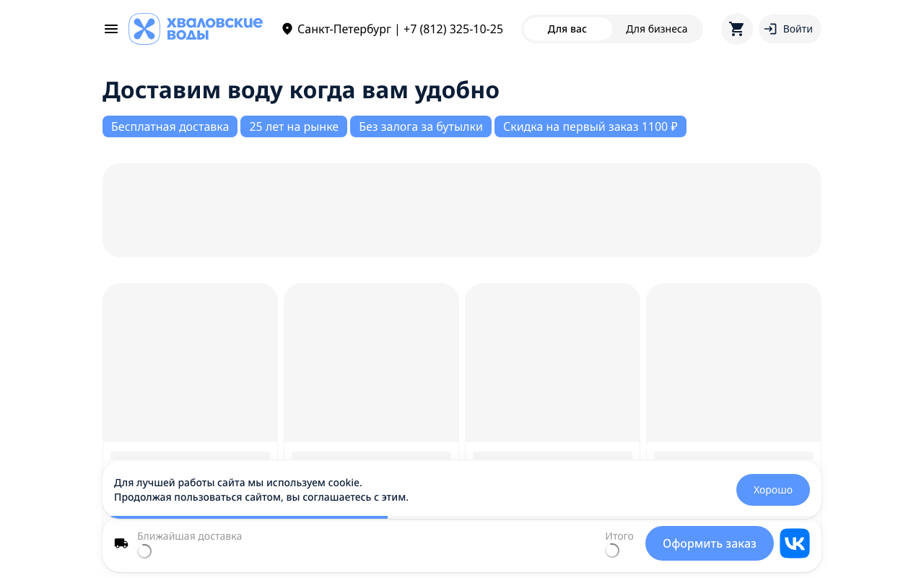Click the Скидка на первый заказ 1100 ₽ badge
924x578 pixels.
(590, 126)
